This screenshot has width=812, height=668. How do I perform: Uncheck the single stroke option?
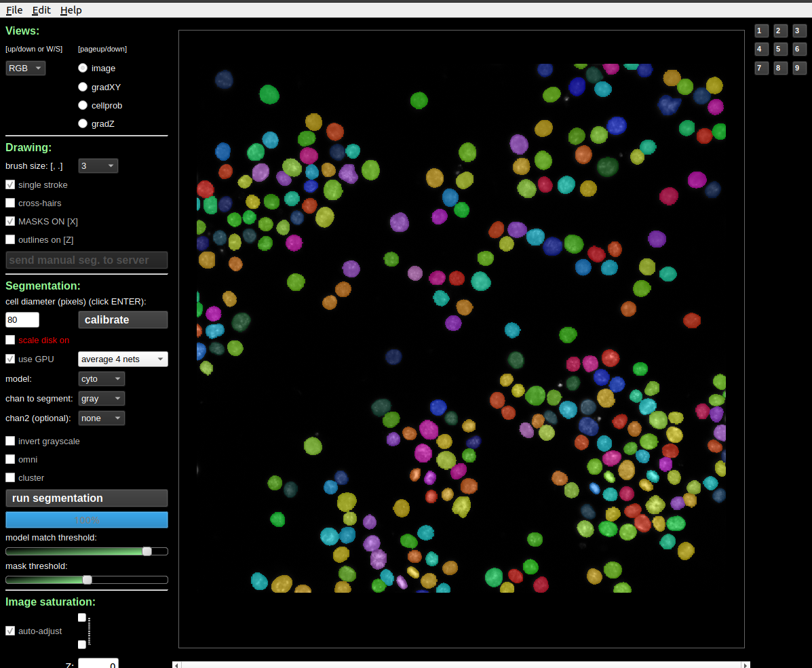tap(10, 184)
